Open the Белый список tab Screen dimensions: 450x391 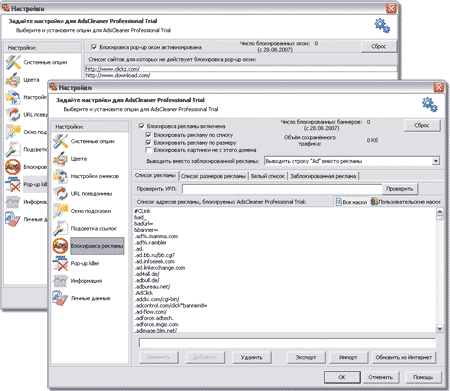tap(268, 176)
